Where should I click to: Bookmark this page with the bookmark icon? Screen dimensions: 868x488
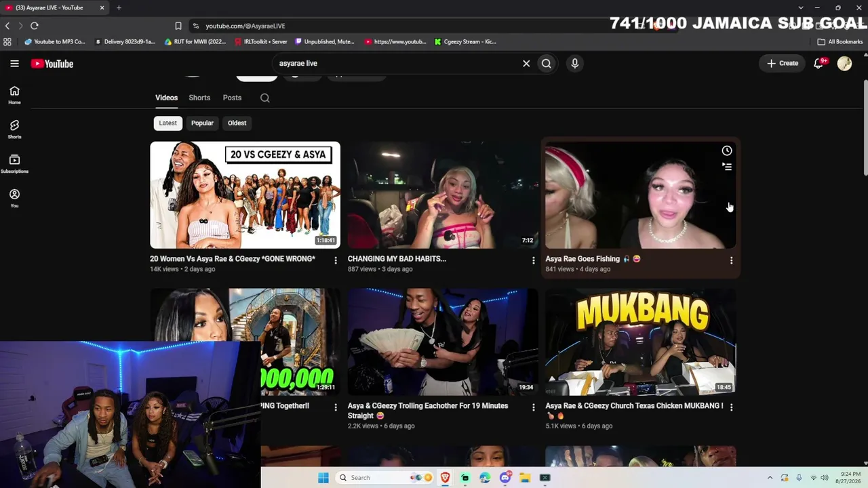point(178,26)
